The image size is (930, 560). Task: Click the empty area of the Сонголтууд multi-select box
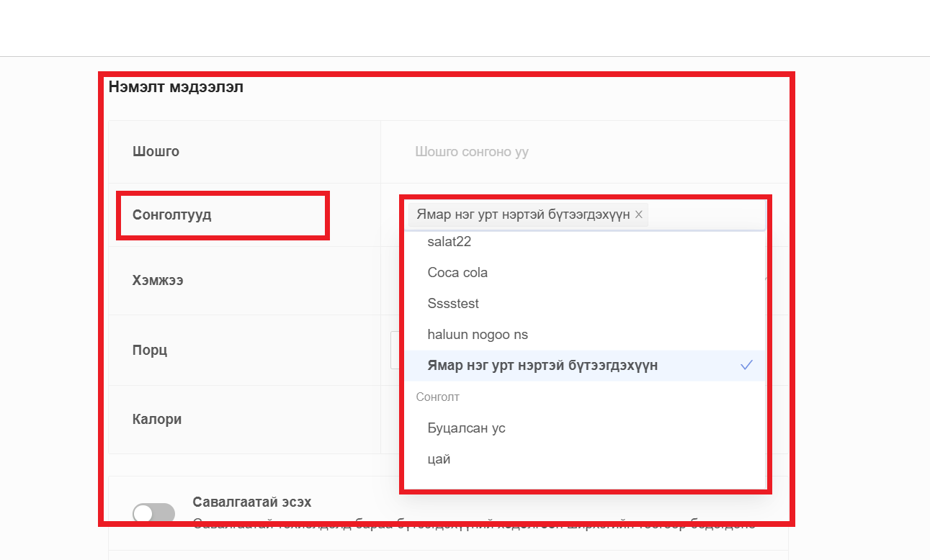point(706,214)
